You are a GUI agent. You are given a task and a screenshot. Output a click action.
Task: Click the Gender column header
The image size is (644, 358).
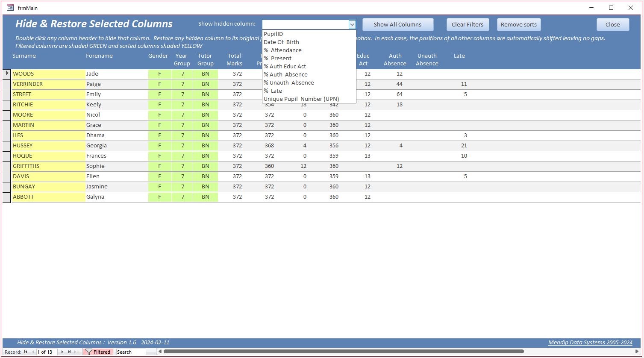coord(158,56)
